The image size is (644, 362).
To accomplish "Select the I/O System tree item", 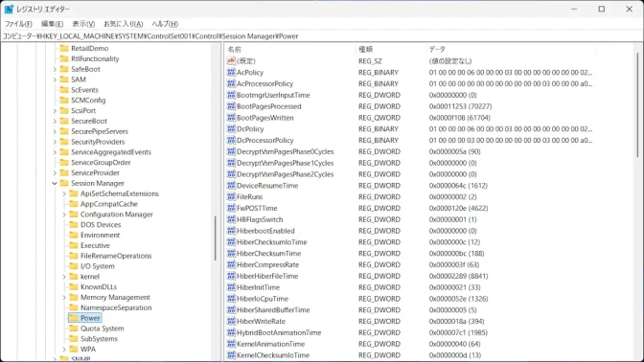I will pyautogui.click(x=98, y=266).
